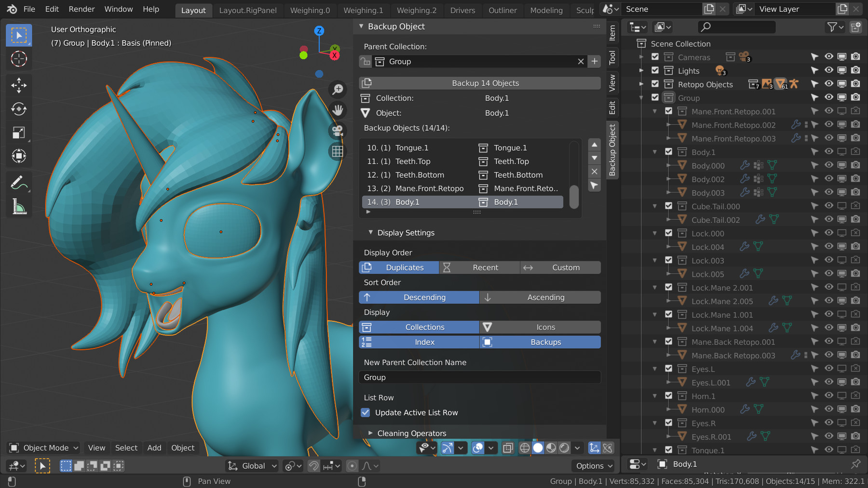Select the Measure tool
Viewport: 868px width, 488px height.
pyautogui.click(x=18, y=206)
